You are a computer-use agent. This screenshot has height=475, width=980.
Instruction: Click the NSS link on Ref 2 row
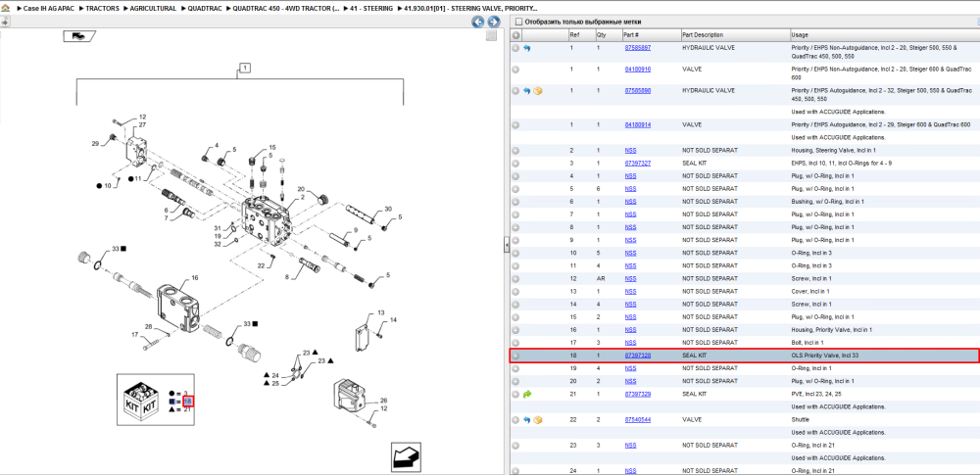pyautogui.click(x=630, y=151)
